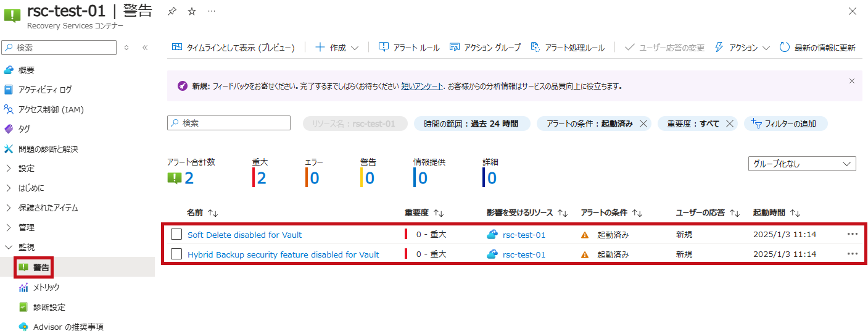Open the アクション dropdown menu

pyautogui.click(x=742, y=48)
